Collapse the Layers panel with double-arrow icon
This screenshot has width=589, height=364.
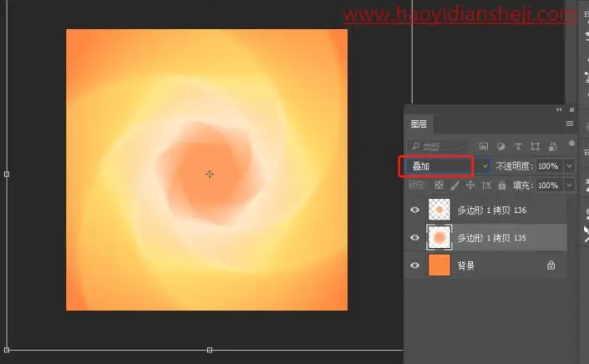pos(559,109)
